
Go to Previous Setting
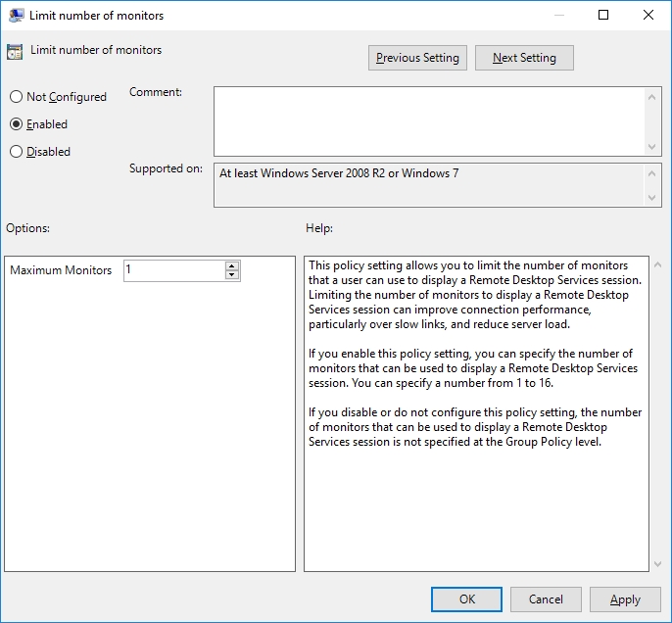click(417, 58)
